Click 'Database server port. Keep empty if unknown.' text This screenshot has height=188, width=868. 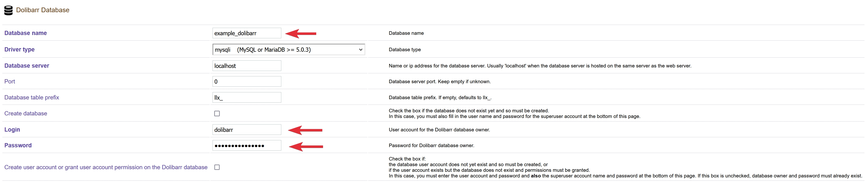point(440,82)
